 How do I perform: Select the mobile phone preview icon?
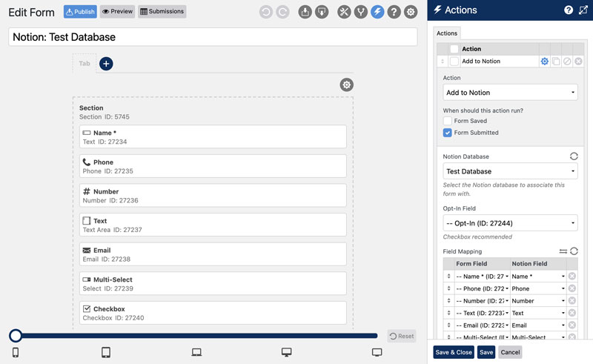[16, 352]
